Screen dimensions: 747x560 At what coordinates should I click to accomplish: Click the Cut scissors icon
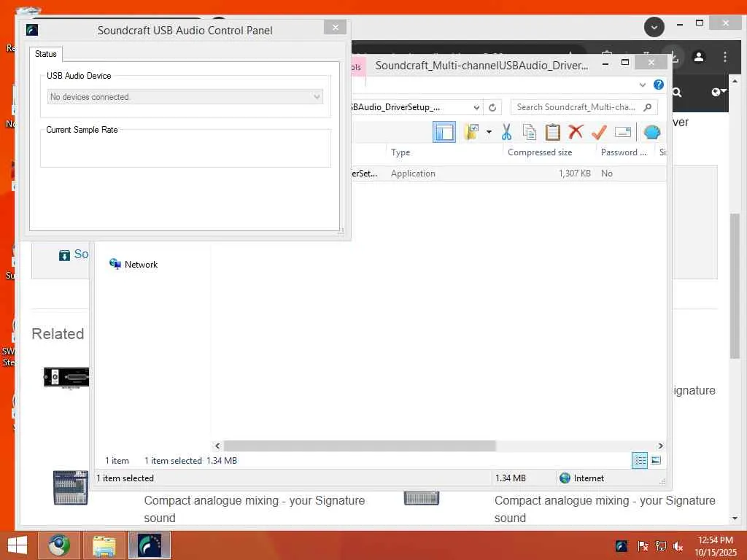coord(506,132)
